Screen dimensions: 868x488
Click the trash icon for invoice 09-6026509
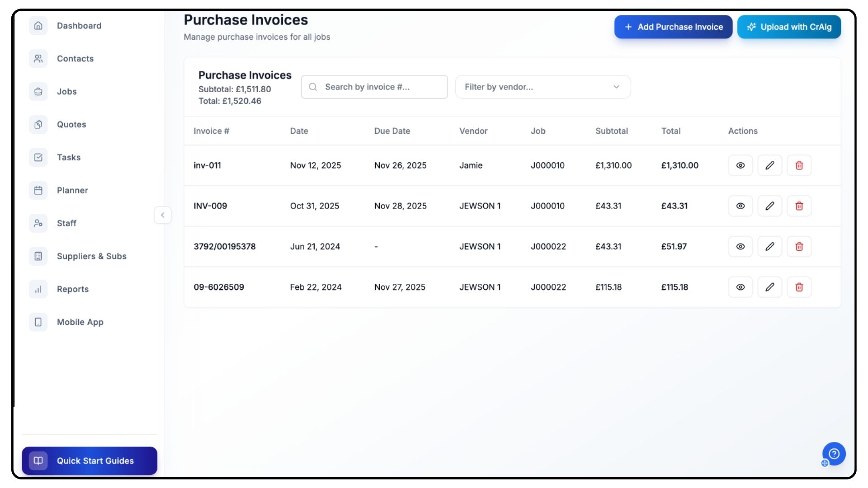(799, 287)
